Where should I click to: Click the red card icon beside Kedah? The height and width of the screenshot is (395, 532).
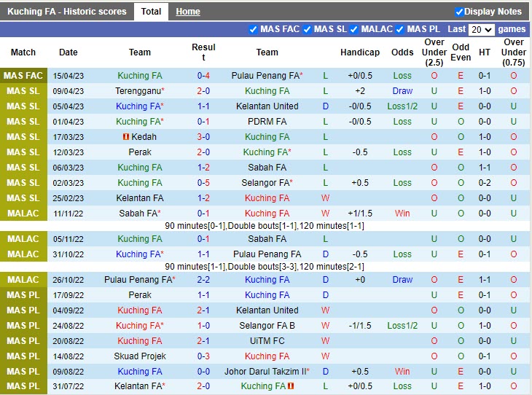[x=125, y=137]
